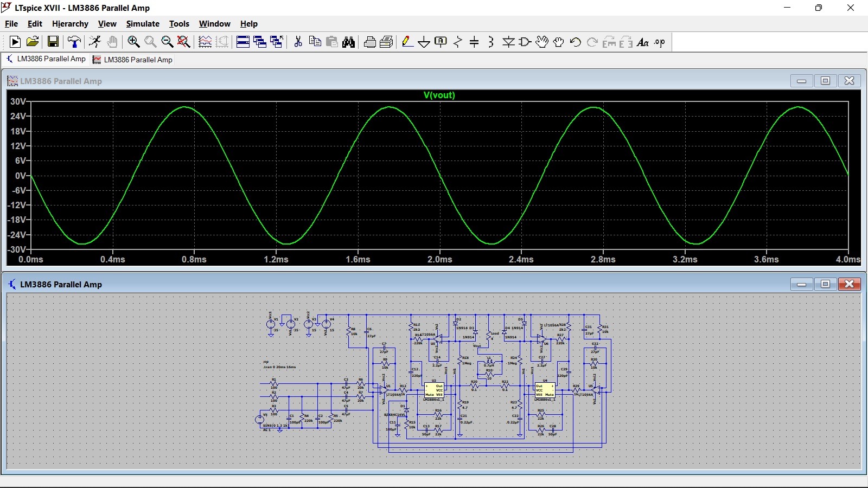
Task: Click the Close All Windows icon
Action: tap(277, 42)
